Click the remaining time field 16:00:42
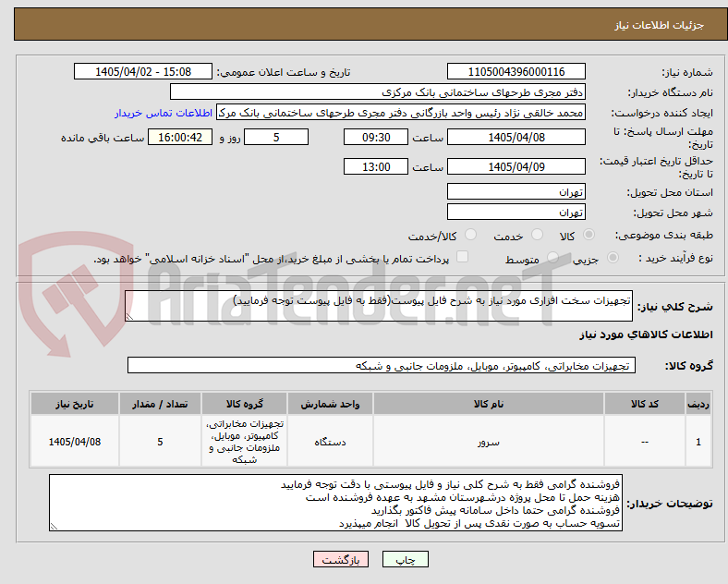728x584 pixels. 180,138
